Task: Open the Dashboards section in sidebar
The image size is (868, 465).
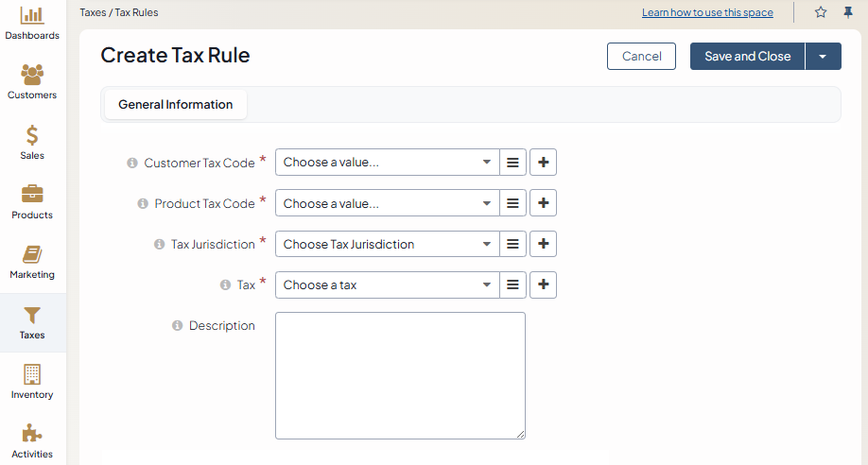Action: pos(32,23)
